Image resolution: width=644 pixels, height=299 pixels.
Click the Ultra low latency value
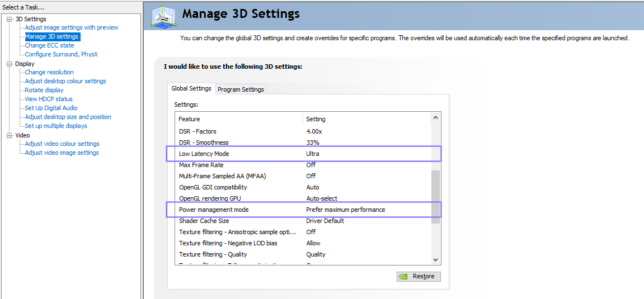click(x=313, y=154)
